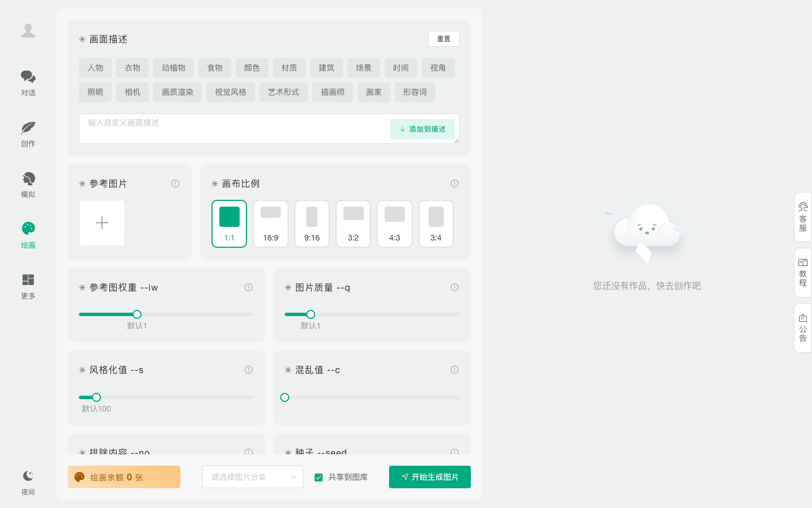Open the 更多 menu in sidebar
Screen dimensions: 812x508
[28, 287]
